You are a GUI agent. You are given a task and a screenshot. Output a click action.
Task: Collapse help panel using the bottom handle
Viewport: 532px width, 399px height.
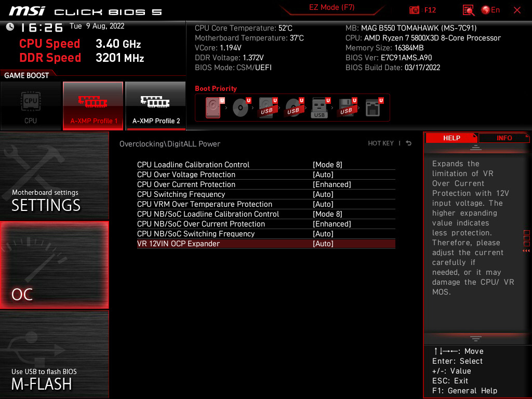tap(476, 339)
